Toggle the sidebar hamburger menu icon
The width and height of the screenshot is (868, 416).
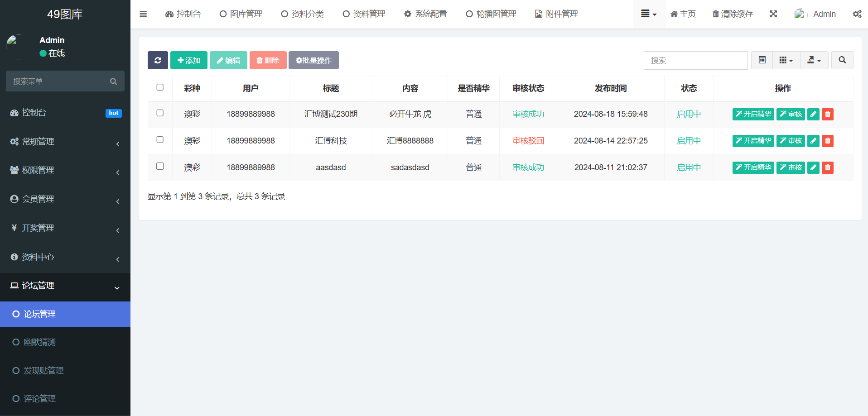(143, 14)
